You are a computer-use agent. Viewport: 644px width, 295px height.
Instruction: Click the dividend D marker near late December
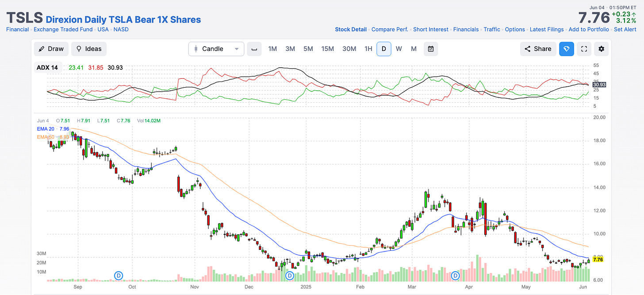289,276
